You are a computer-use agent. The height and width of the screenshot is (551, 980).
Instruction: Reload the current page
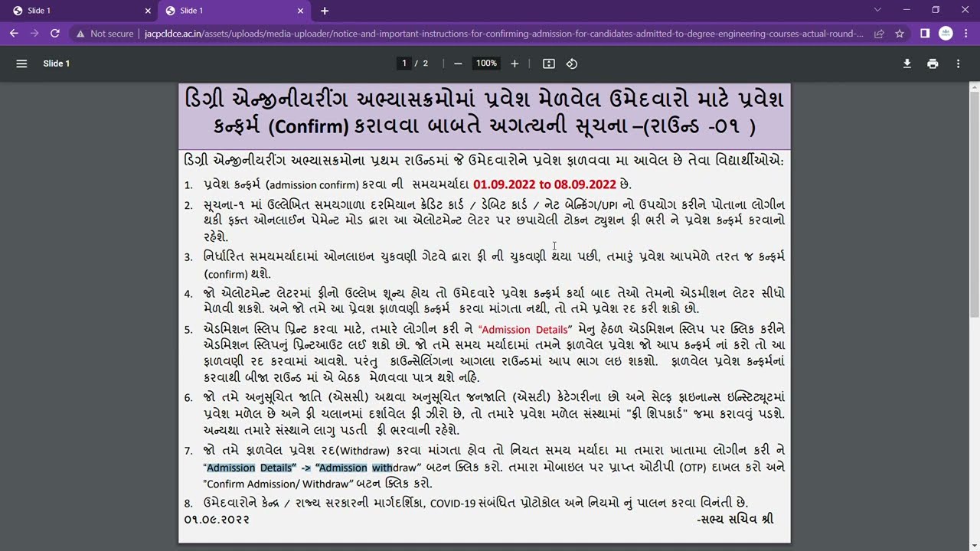tap(55, 34)
